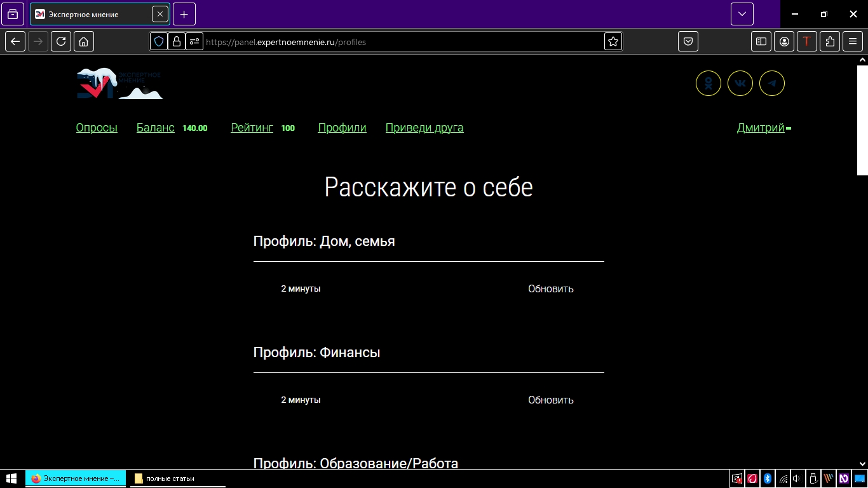Viewport: 868px width, 488px height.
Task: Expand the list all tabs dropdown
Action: pos(742,14)
